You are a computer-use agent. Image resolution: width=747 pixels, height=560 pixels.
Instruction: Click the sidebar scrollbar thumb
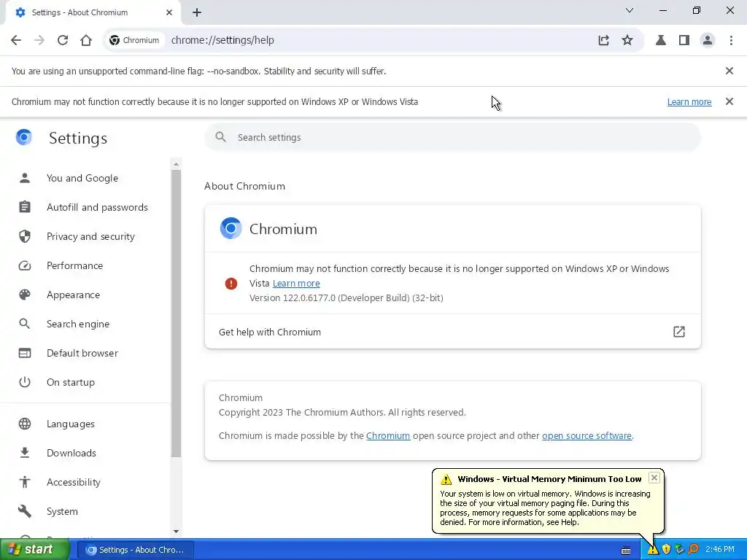tap(177, 313)
